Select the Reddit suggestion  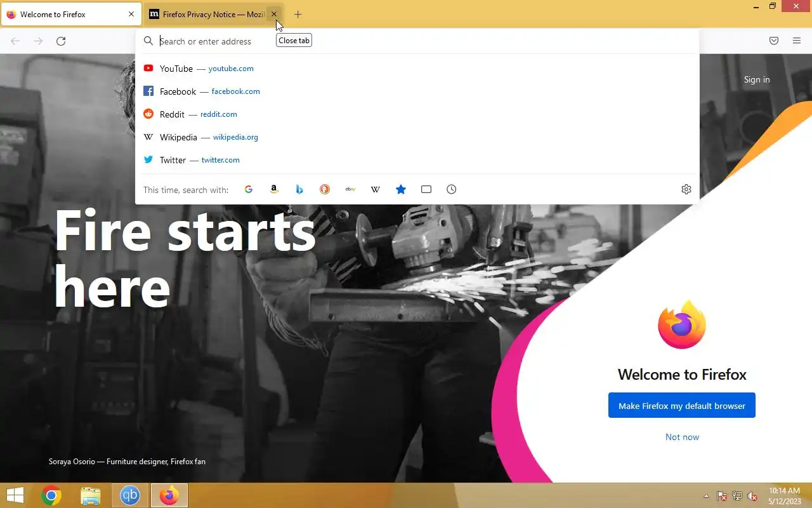point(417,114)
